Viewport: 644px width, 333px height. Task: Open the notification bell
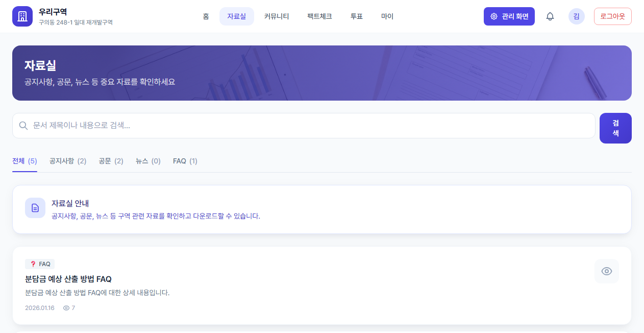tap(550, 16)
